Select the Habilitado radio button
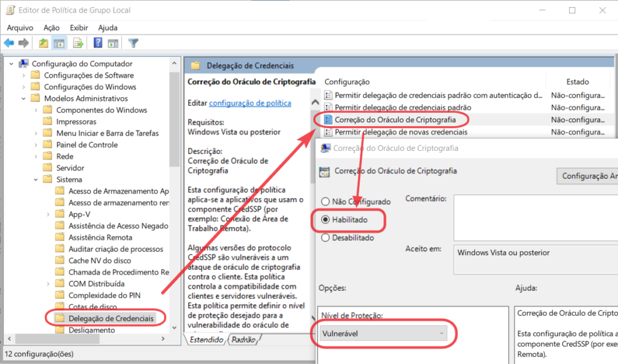Viewport: 618px width, 364px height. click(x=326, y=220)
